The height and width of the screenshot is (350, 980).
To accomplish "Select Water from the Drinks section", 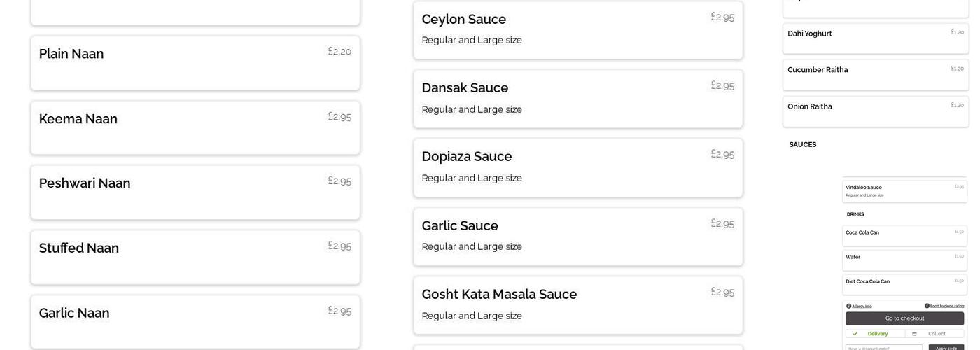I will pyautogui.click(x=904, y=260).
